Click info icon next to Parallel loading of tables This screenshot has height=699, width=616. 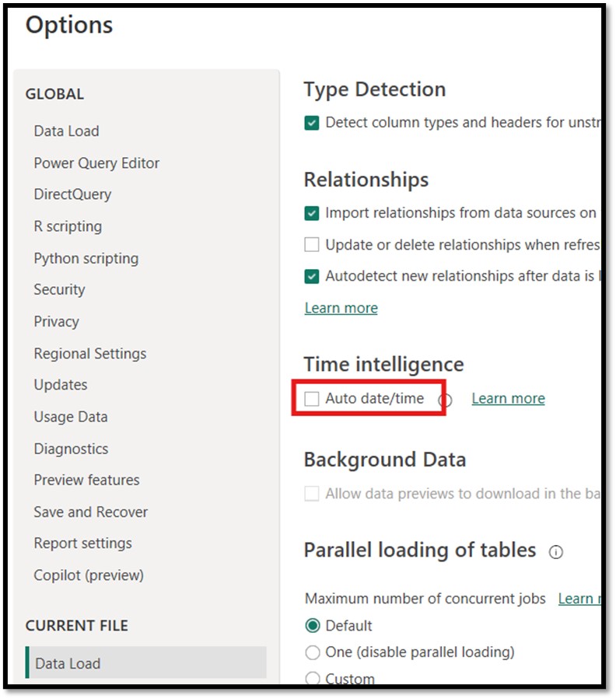(555, 552)
